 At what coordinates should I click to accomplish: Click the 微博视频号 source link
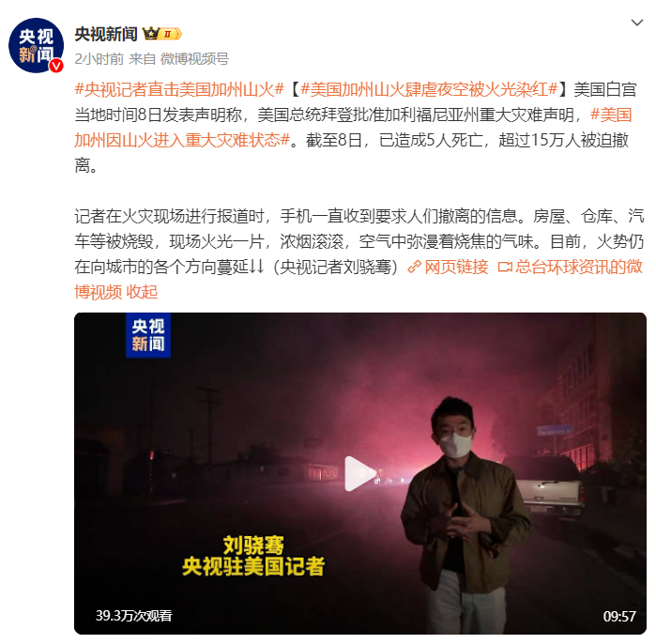(x=194, y=59)
